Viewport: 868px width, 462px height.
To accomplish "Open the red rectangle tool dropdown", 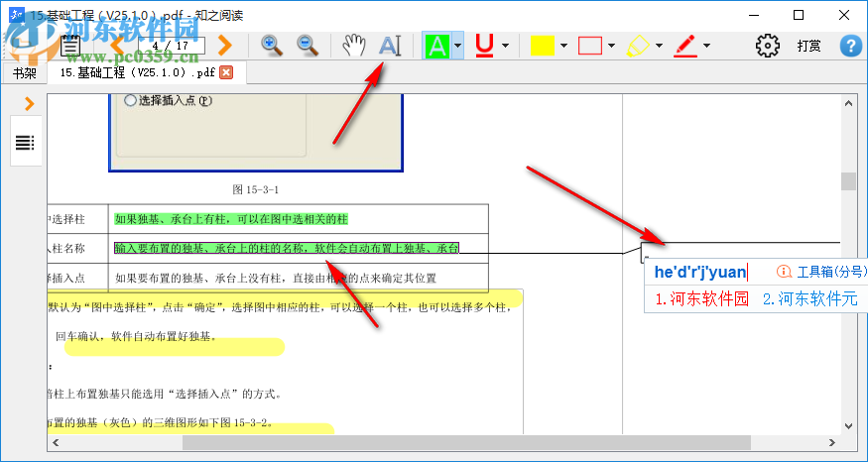I will [x=611, y=46].
